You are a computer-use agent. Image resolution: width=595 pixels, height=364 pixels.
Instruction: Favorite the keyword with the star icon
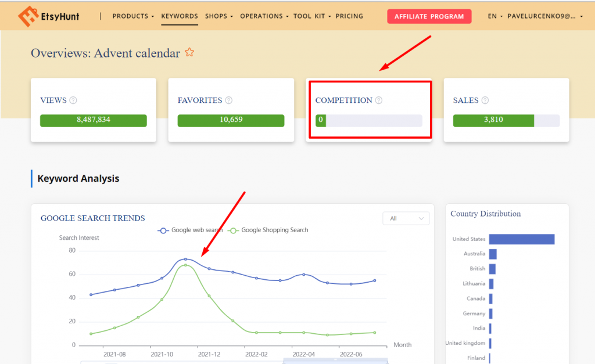(x=189, y=53)
